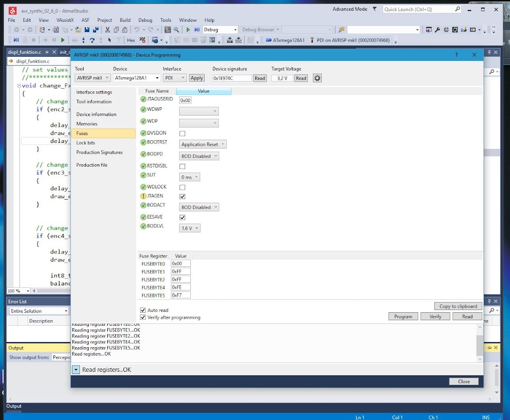Open the BOOTRST Application Reset dropdown
This screenshot has width=510, height=420.
click(x=203, y=144)
